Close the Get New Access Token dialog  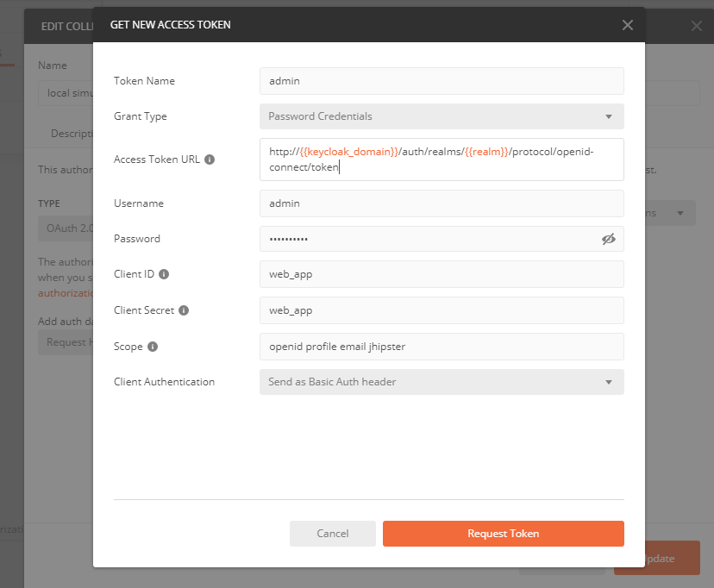[x=628, y=25]
